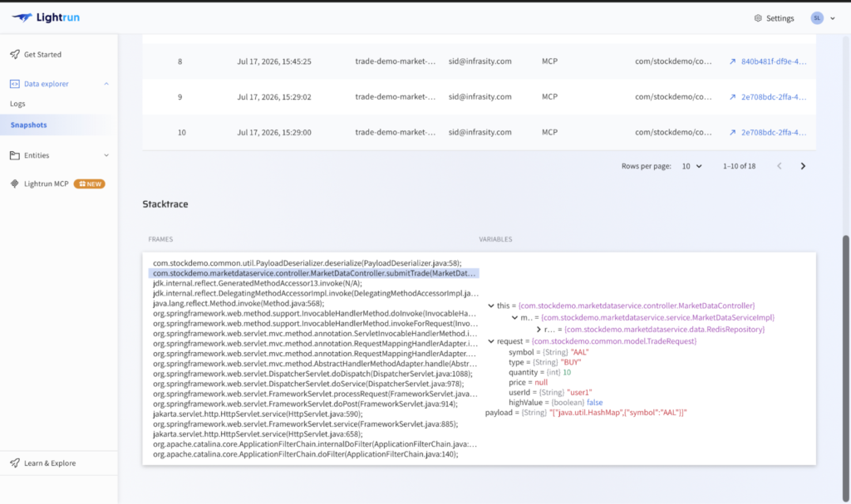Viewport: 851px width, 504px height.
Task: Open snapshot link 840b481f-df9e-4...
Action: [x=774, y=61]
